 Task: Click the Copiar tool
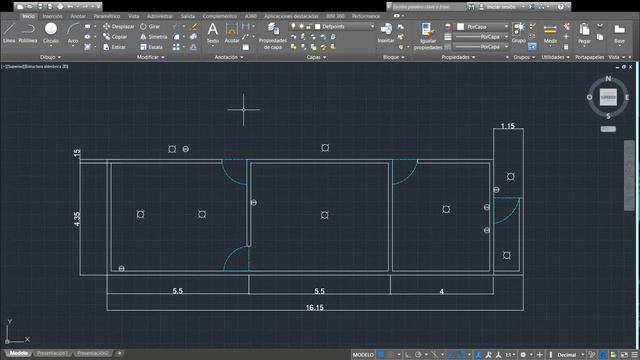point(115,37)
